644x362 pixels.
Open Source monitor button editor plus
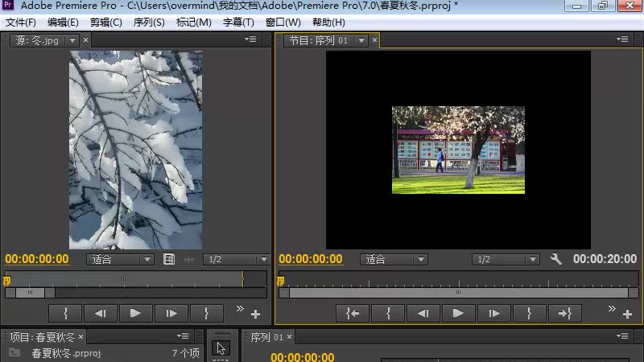[x=255, y=315]
